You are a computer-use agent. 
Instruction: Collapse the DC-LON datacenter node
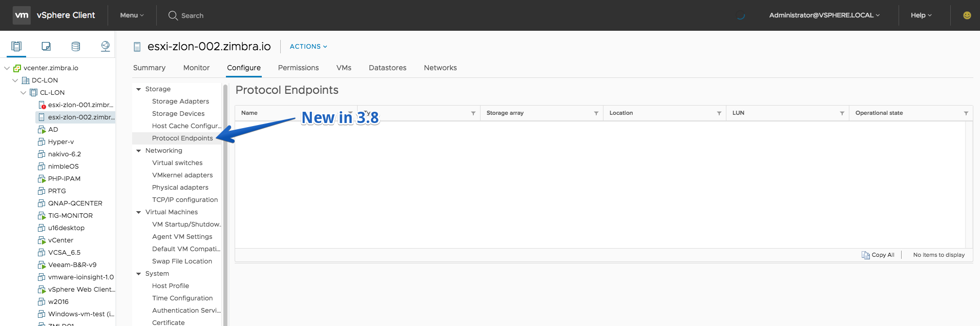[x=15, y=80]
